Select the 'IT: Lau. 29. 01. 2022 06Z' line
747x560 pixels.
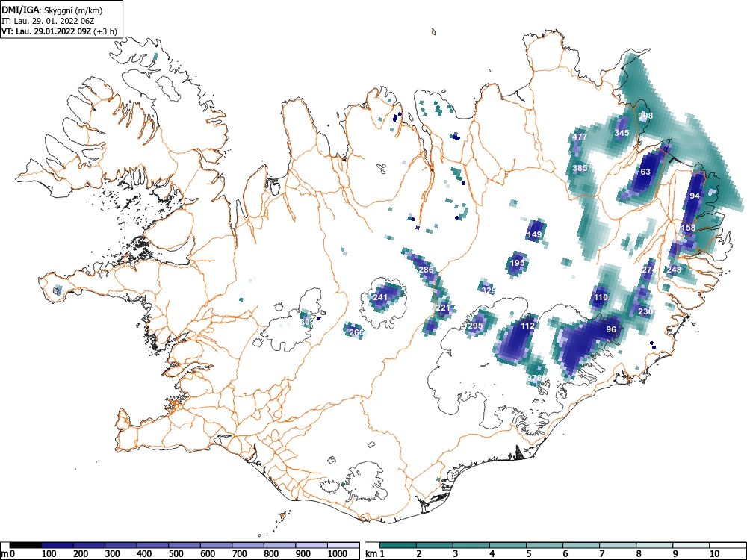[x=48, y=21]
